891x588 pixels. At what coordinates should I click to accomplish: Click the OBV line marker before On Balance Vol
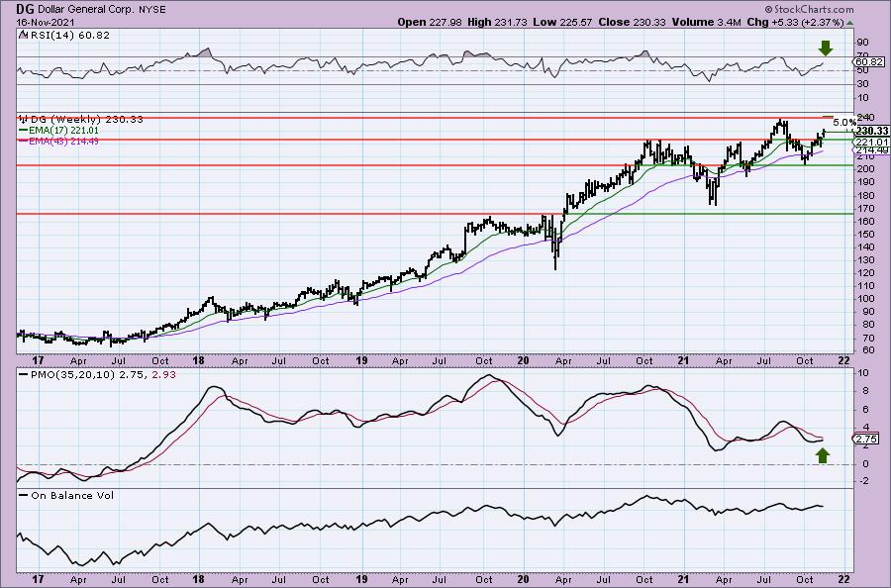click(x=24, y=495)
